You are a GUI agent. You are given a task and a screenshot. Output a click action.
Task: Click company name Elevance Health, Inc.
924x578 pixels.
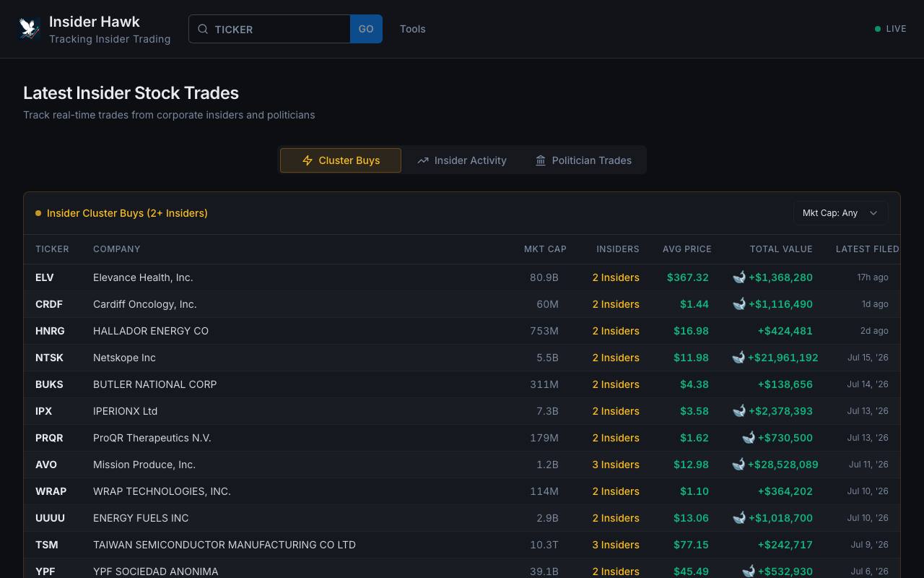[x=143, y=277]
